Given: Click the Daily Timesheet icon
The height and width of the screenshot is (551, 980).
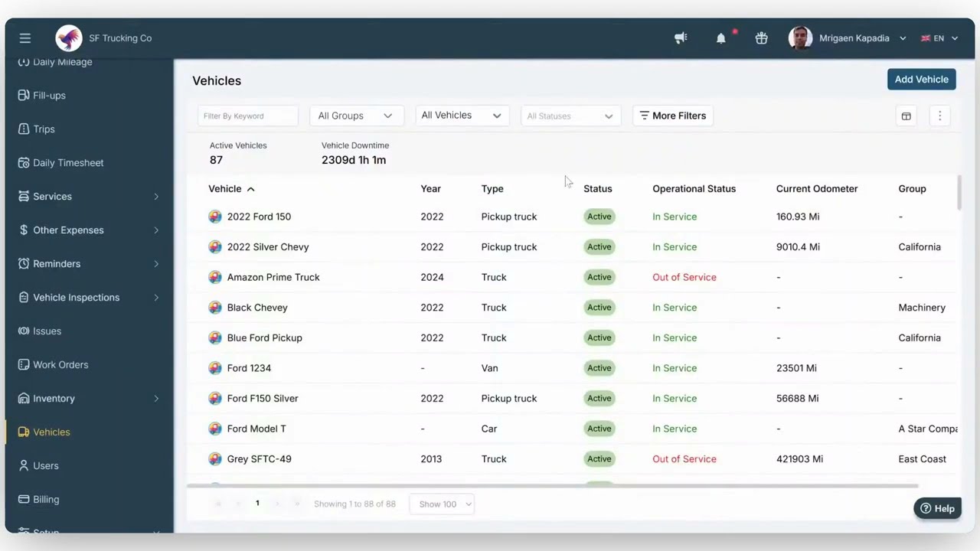Looking at the screenshot, I should click(x=24, y=162).
